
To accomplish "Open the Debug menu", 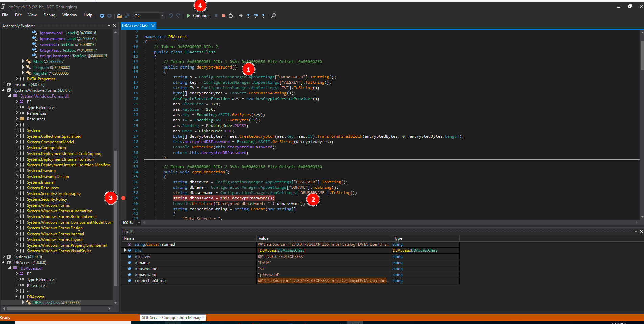I will click(49, 15).
